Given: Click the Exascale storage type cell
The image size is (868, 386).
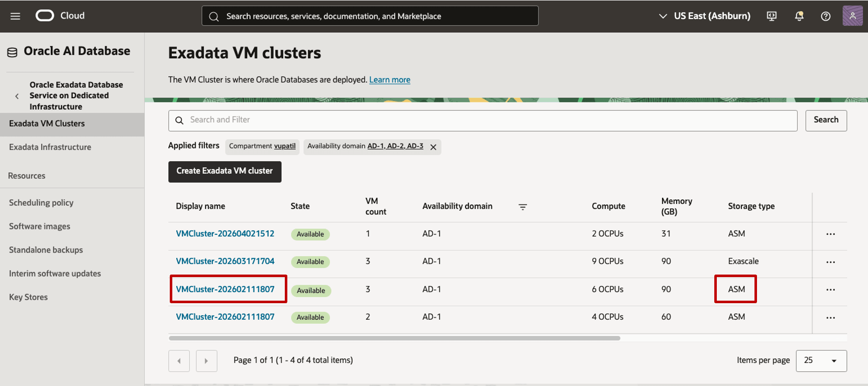Looking at the screenshot, I should point(743,262).
